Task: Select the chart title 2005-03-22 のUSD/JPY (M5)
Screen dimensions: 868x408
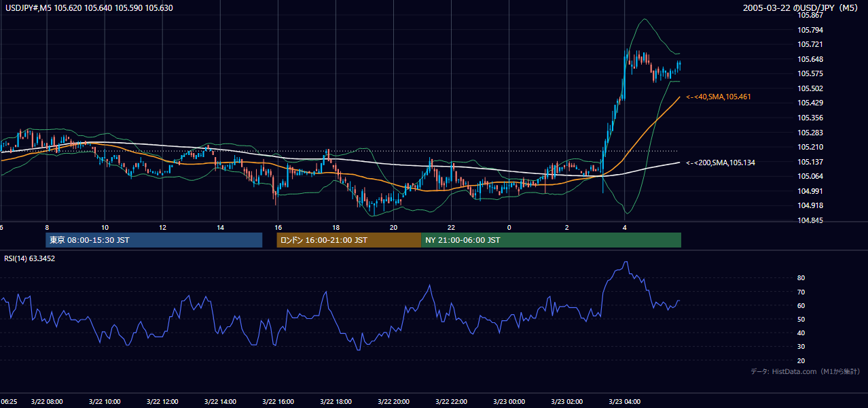Action: click(x=801, y=8)
